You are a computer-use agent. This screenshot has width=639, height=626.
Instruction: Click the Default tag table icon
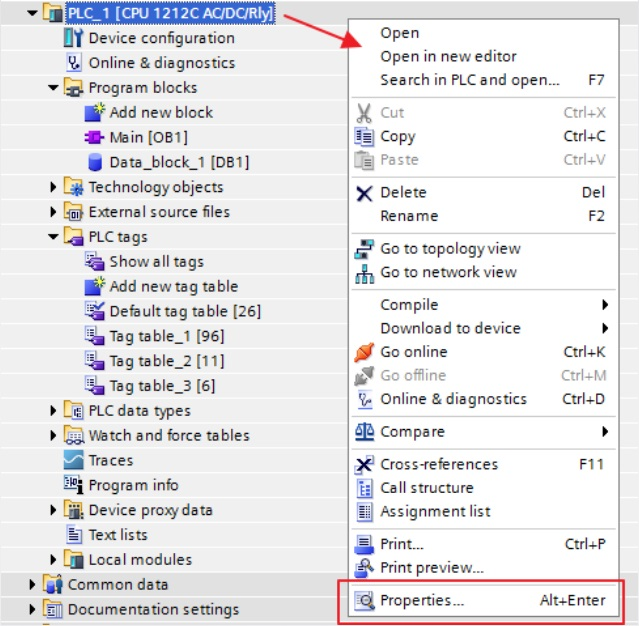(95, 311)
